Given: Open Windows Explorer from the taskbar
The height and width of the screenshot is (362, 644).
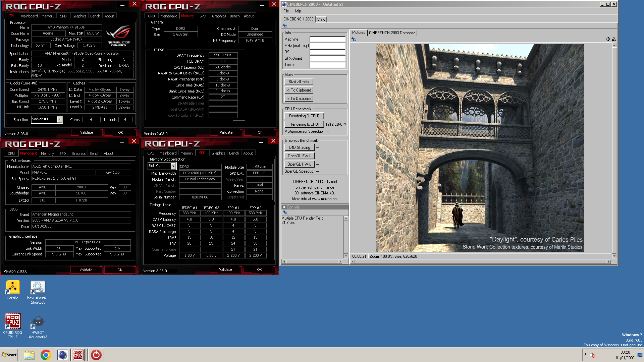Looking at the screenshot, I should pos(29,355).
